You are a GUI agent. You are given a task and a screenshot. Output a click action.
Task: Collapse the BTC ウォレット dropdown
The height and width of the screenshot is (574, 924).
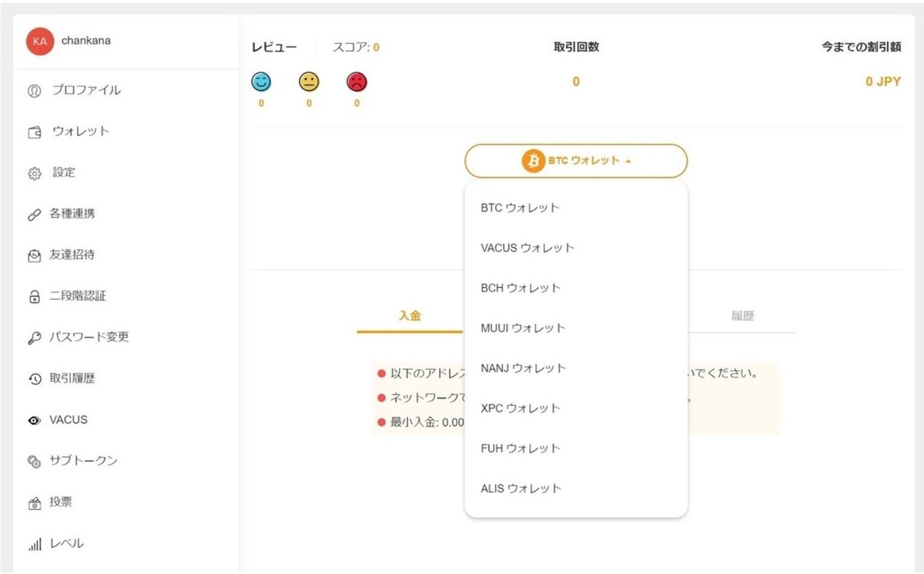tap(575, 161)
